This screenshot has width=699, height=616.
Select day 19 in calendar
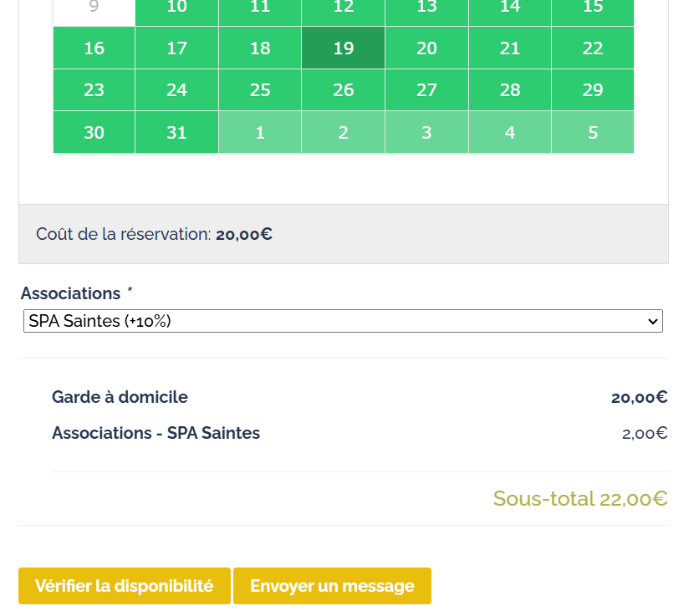[344, 48]
